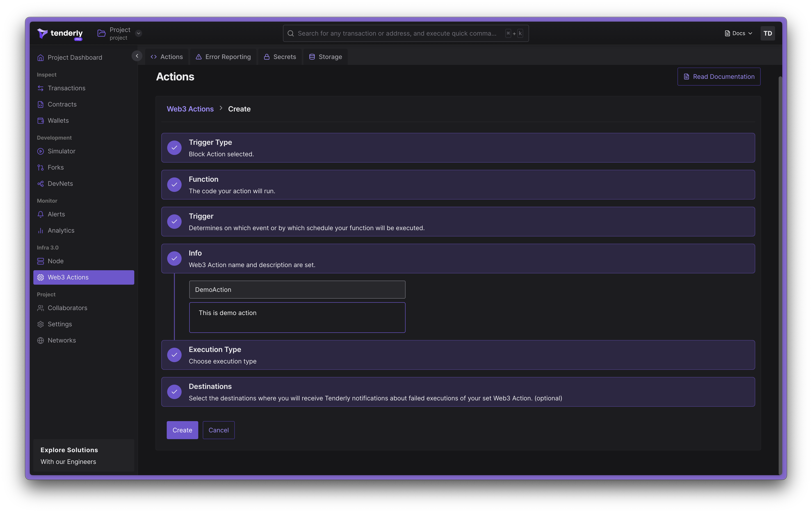Expand the Trigger Type step
The image size is (812, 513).
coord(458,148)
